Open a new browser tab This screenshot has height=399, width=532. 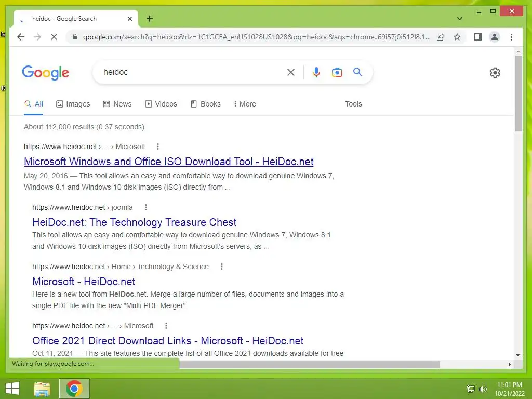pos(150,19)
